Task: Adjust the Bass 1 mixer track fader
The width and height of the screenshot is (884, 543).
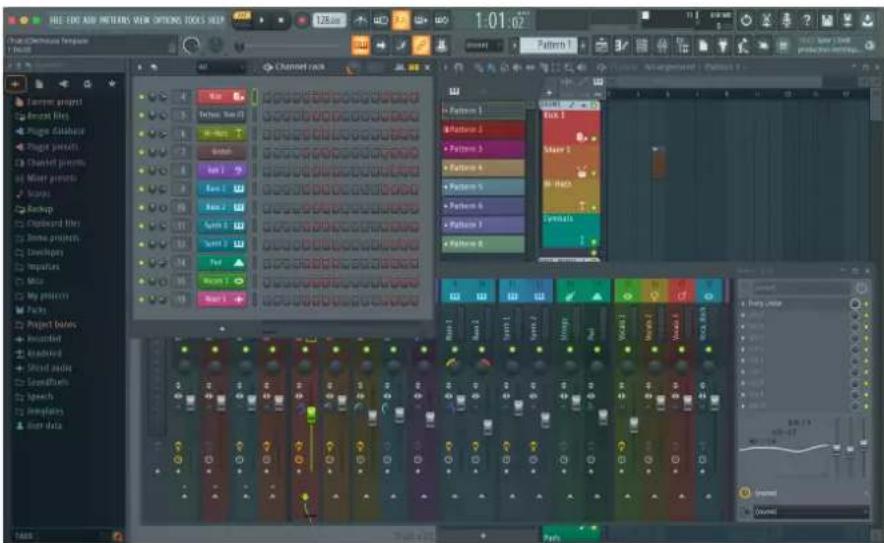Action: [461, 401]
